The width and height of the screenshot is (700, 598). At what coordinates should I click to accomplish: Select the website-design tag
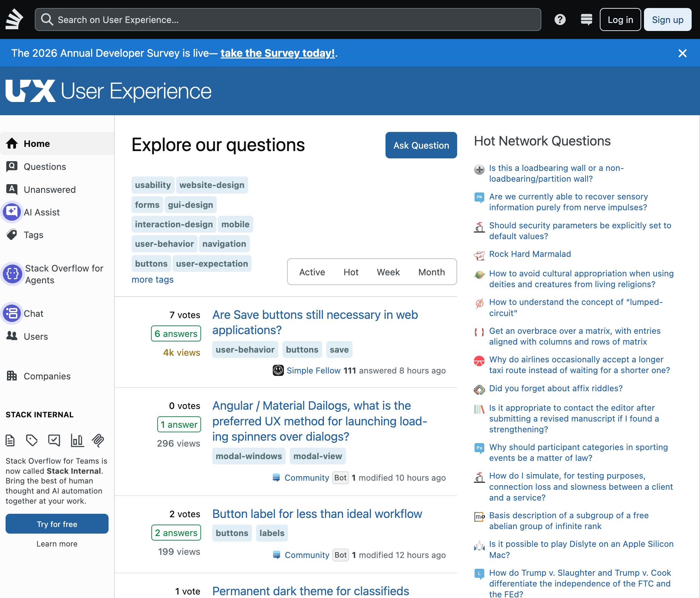tap(212, 185)
